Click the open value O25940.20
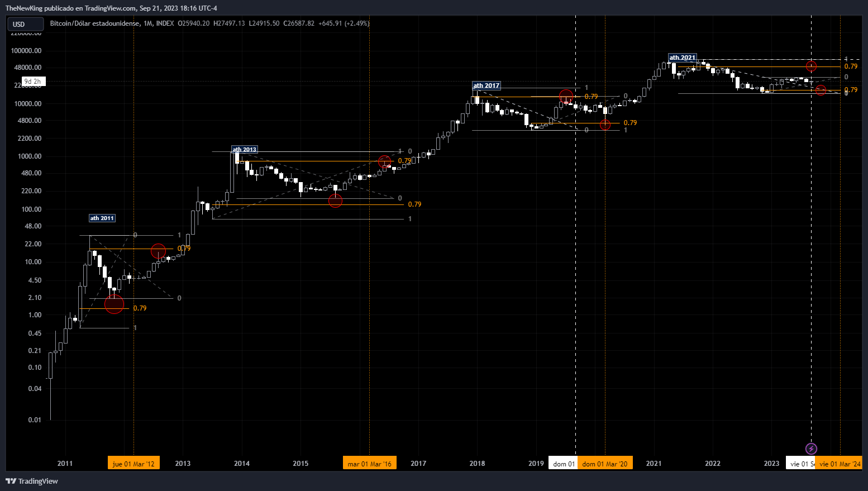868x491 pixels. click(x=194, y=23)
